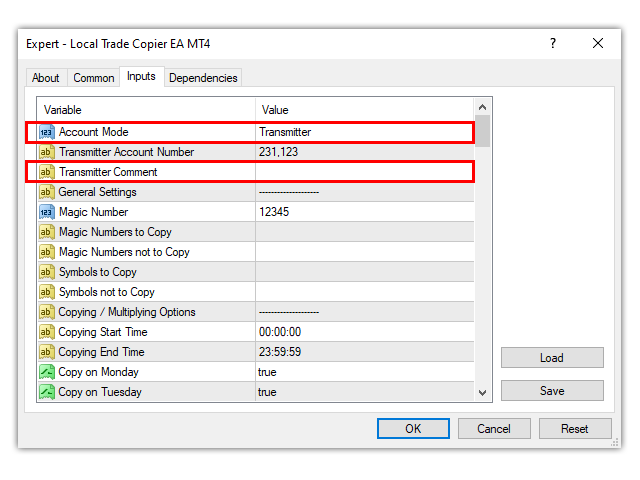The image size is (640, 480).
Task: Click the Magic Number integer icon
Action: click(x=46, y=212)
